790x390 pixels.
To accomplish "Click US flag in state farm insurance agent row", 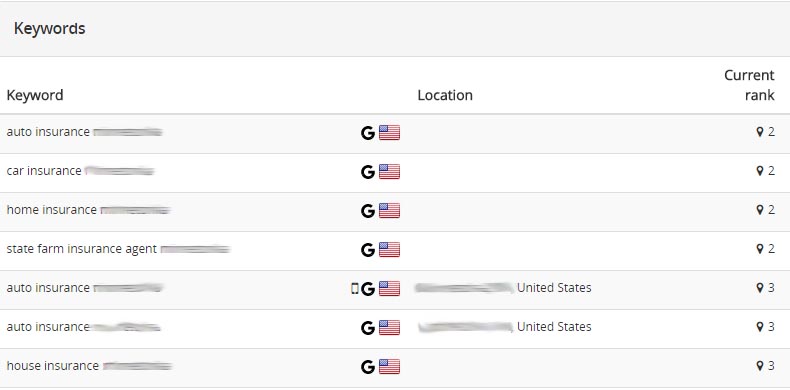I will tap(389, 249).
